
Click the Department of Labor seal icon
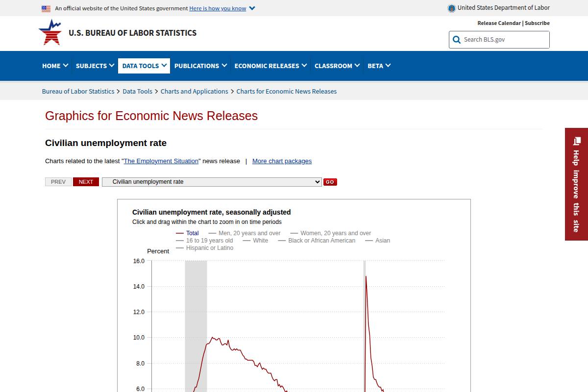point(450,8)
